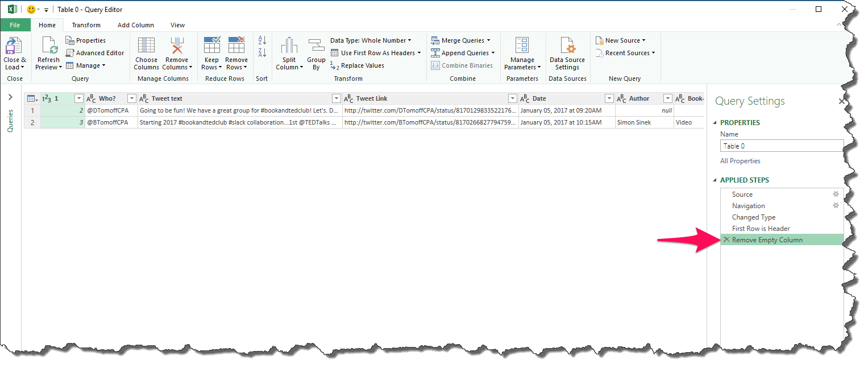The height and width of the screenshot is (368, 868).
Task: Click the Name field showing Table 0
Action: pyautogui.click(x=782, y=146)
